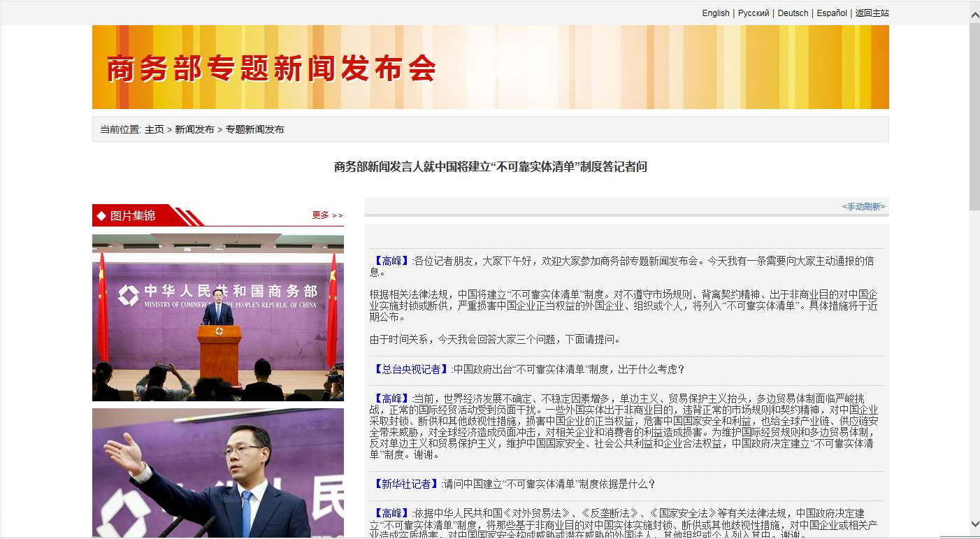Click 返回主站 to return to main site

click(x=870, y=13)
